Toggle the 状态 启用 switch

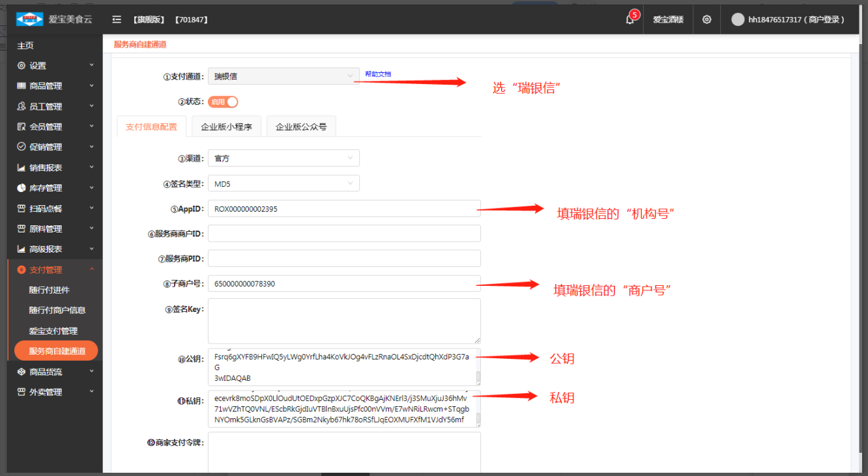[223, 102]
